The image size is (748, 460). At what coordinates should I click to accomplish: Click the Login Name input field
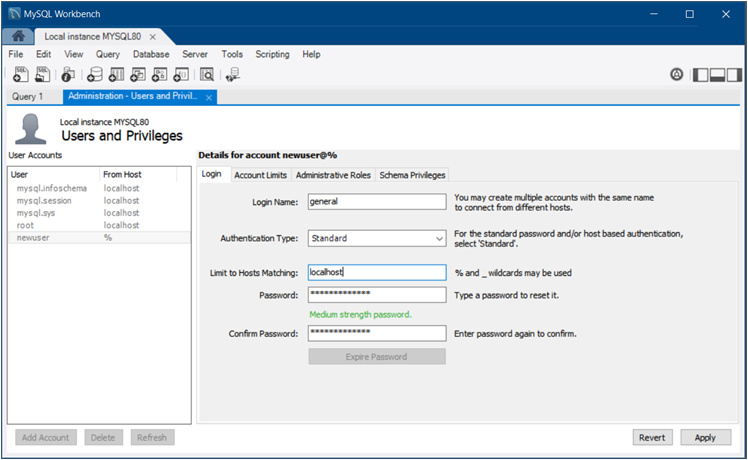pyautogui.click(x=376, y=201)
